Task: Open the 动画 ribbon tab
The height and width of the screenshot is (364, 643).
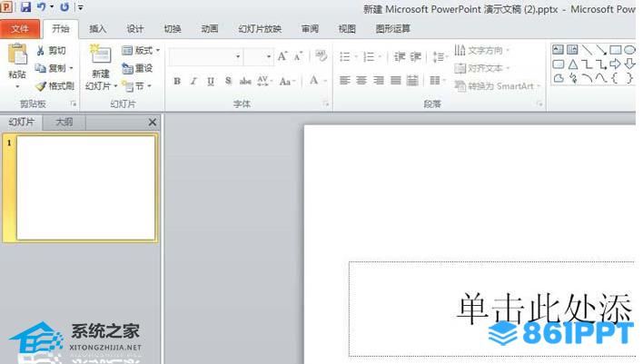Action: (210, 29)
